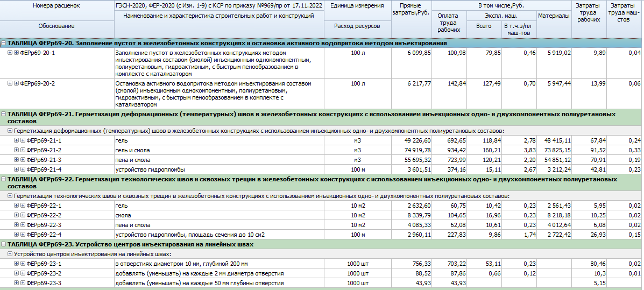This screenshot has height=290, width=644.
Task: Click 'добавлять (уменьшать) на каждые 50 мм глубины'
Action: 200,283
